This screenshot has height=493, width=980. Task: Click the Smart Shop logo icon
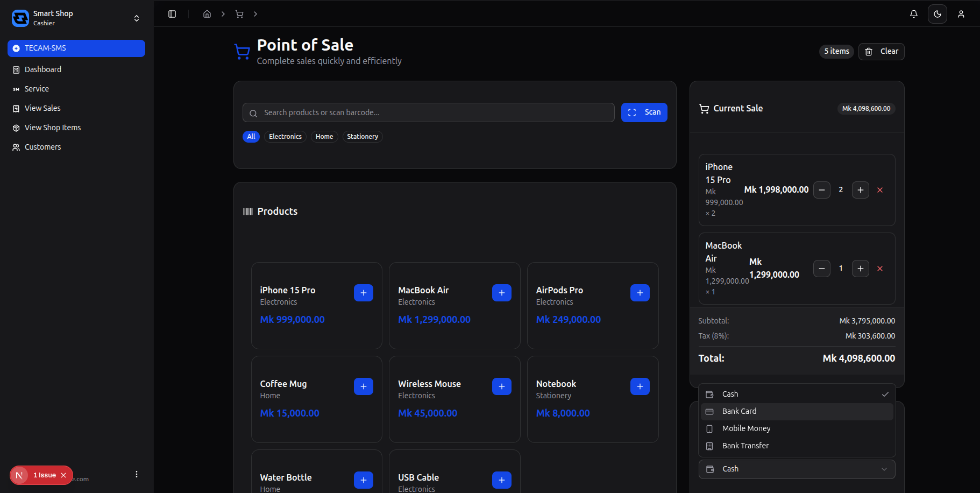pos(20,18)
